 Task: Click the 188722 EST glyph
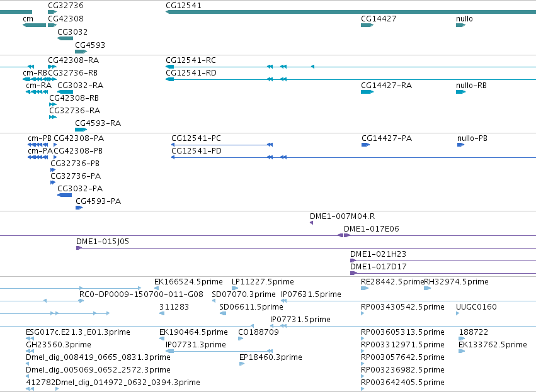462,339
